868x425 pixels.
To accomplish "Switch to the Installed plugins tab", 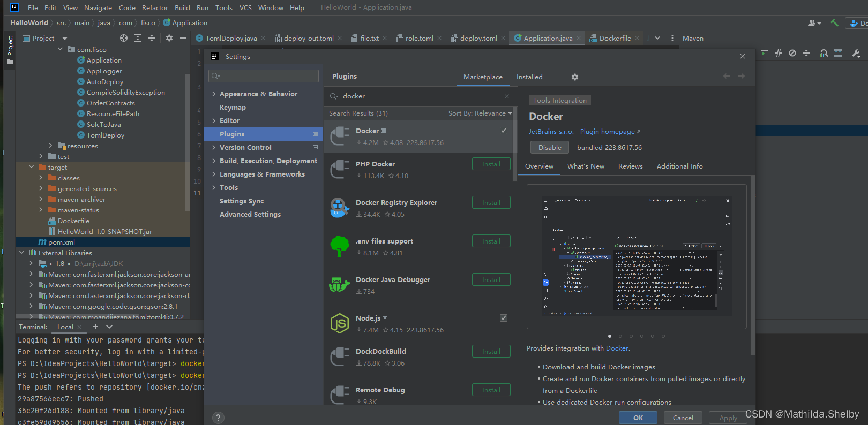I will (x=529, y=77).
